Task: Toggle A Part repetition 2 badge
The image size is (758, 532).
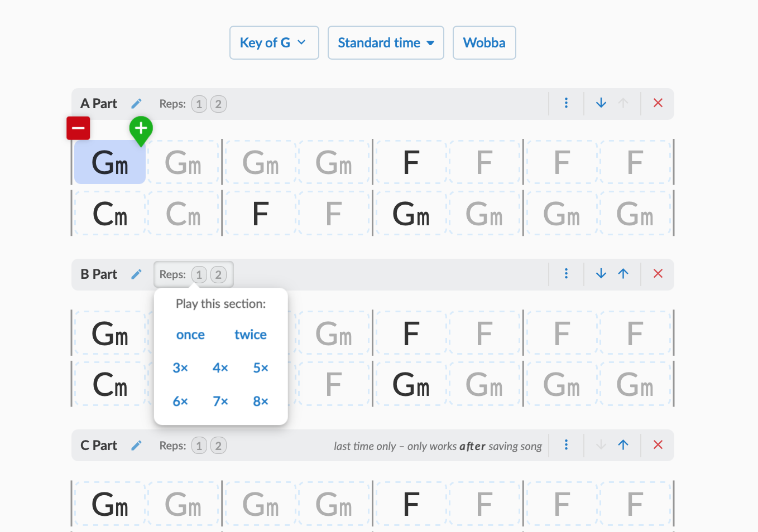Action: coord(218,104)
